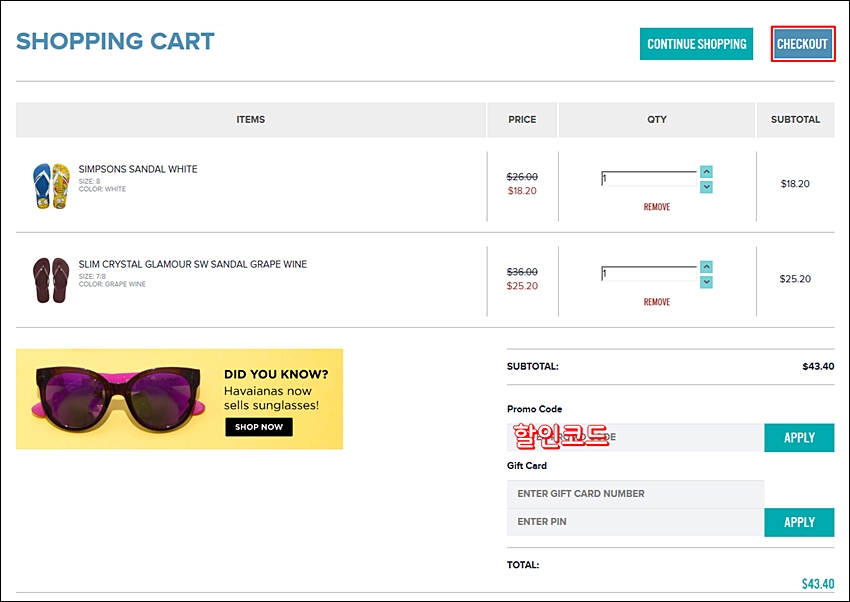The image size is (850, 602).
Task: Focus the Enter PIN field
Action: pyautogui.click(x=635, y=522)
